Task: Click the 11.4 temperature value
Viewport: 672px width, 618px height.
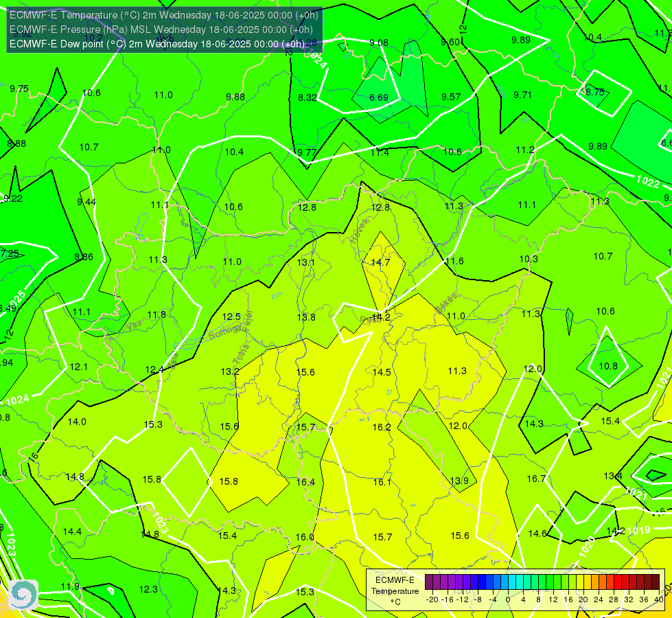Action: click(380, 152)
